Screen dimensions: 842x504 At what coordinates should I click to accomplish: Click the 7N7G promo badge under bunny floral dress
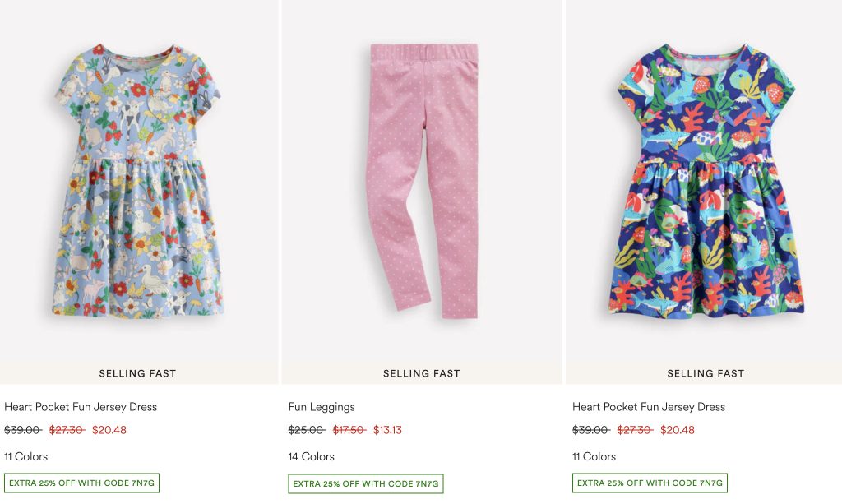pos(81,483)
